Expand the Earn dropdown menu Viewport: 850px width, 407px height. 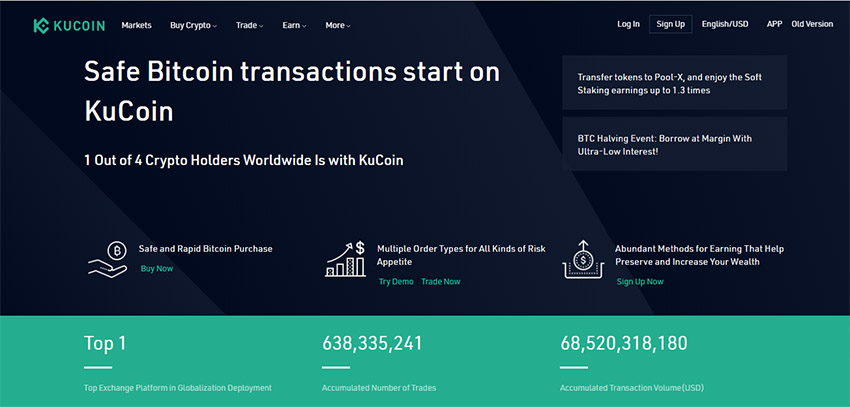point(294,25)
